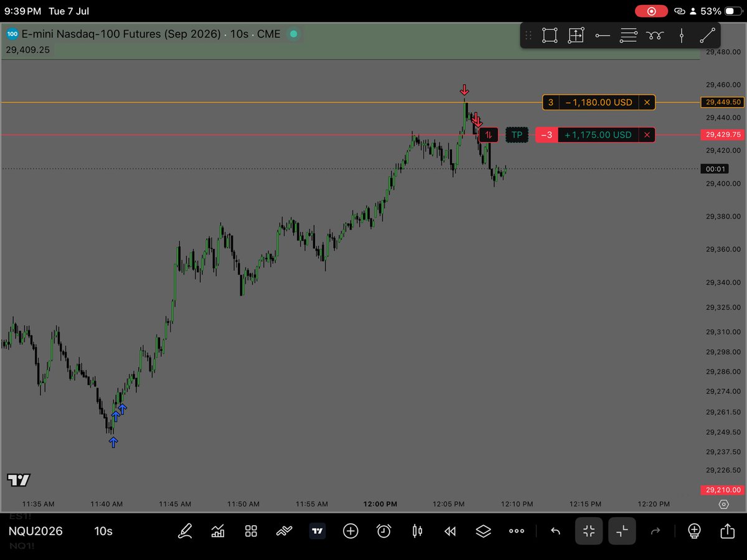This screenshot has width=747, height=560.
Task: Grab the drawing toolbar dotted handle
Action: (529, 36)
